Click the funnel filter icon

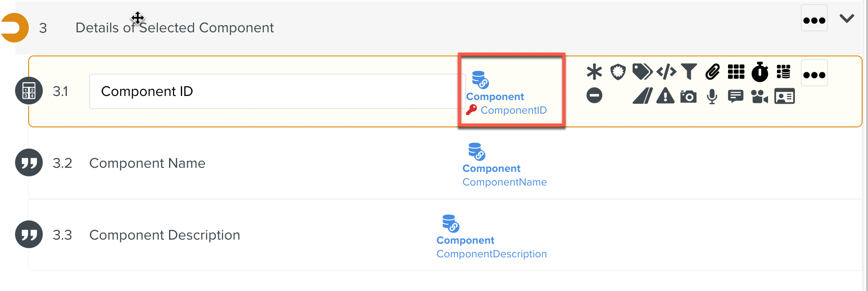point(689,72)
